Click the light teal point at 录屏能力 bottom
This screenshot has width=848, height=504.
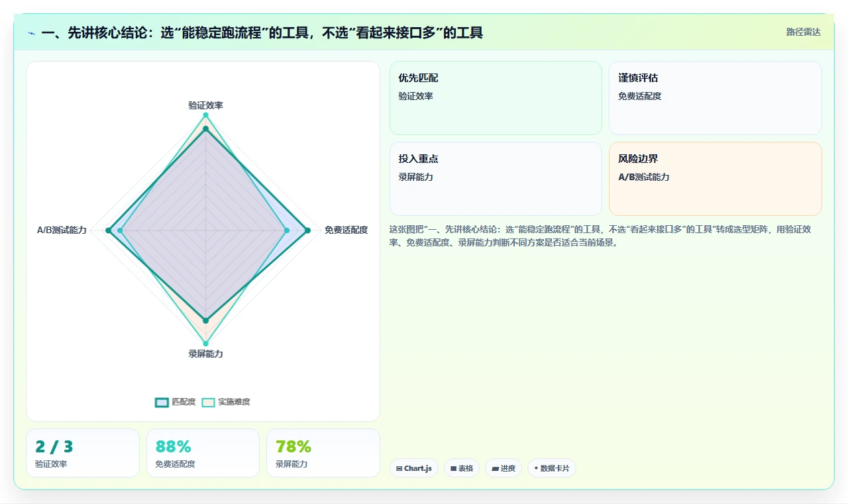coord(205,344)
